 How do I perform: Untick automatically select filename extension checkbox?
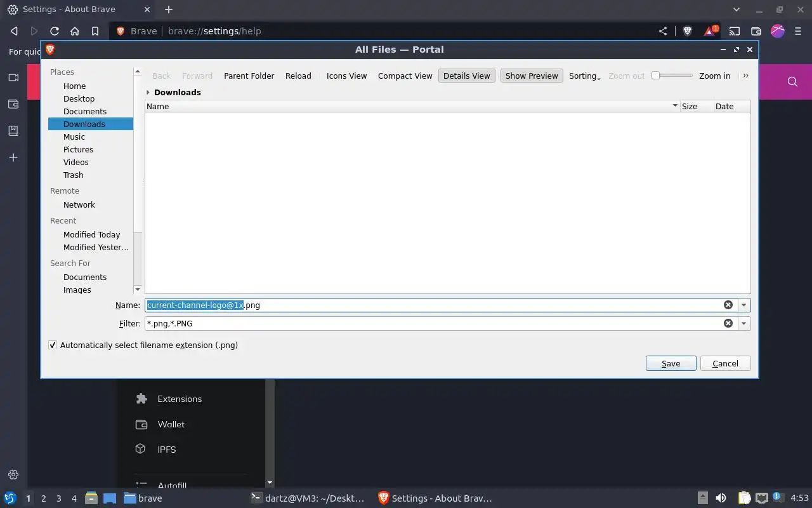pyautogui.click(x=53, y=345)
